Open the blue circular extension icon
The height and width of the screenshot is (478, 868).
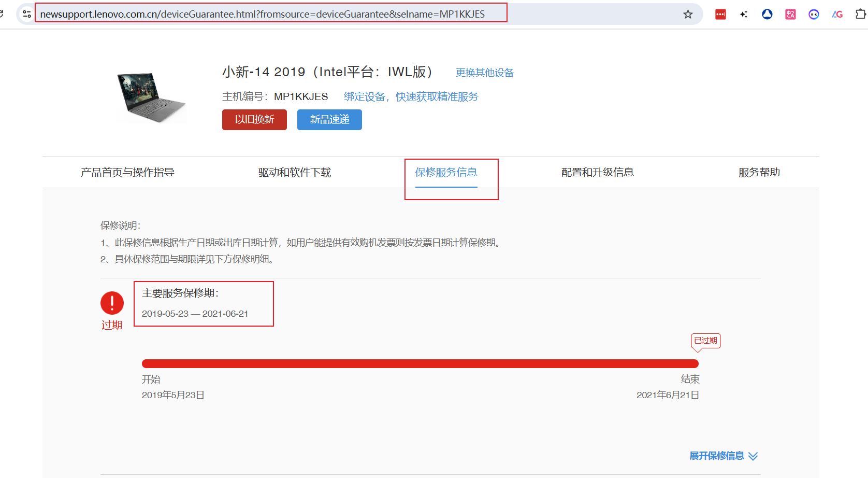[767, 15]
